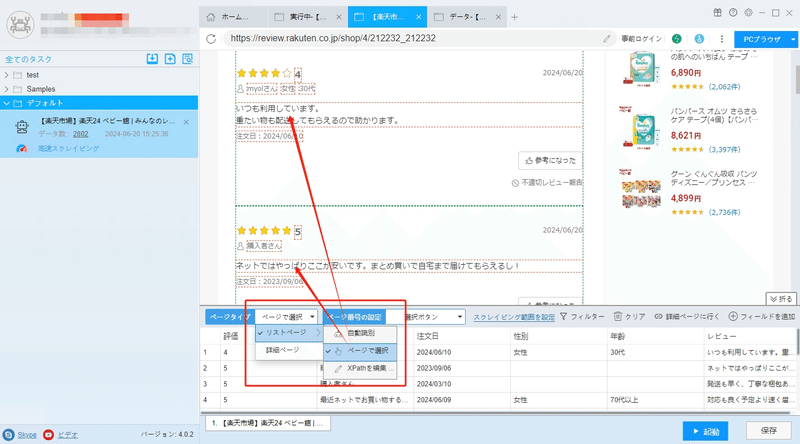800x444 pixels.
Task: Choose the 詳細ページ menu item
Action: click(x=289, y=350)
